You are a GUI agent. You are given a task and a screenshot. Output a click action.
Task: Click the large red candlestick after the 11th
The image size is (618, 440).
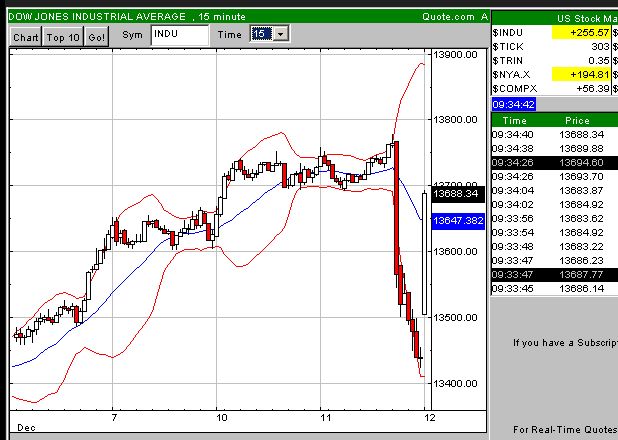tap(396, 208)
